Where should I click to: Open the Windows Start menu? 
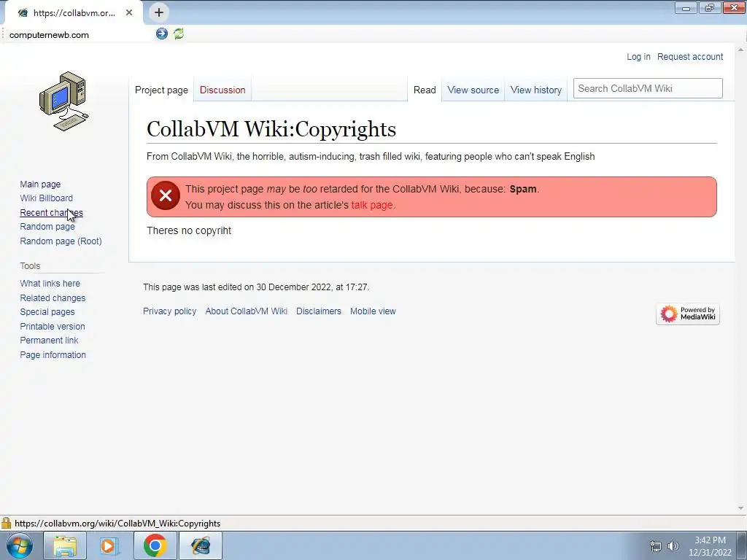(19, 545)
